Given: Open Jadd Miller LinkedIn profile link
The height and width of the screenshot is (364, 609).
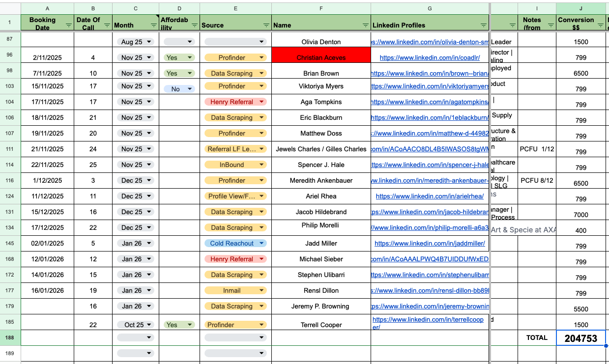Looking at the screenshot, I should pos(430,243).
